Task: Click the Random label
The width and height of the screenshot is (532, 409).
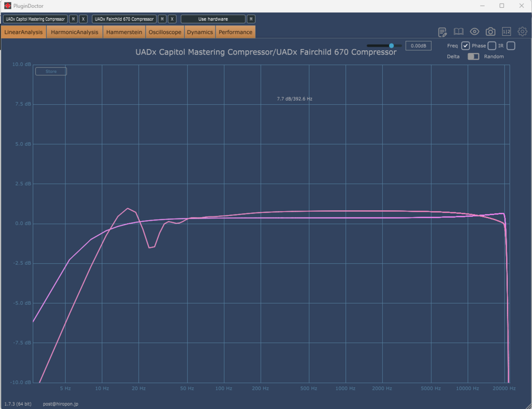Action: click(494, 57)
